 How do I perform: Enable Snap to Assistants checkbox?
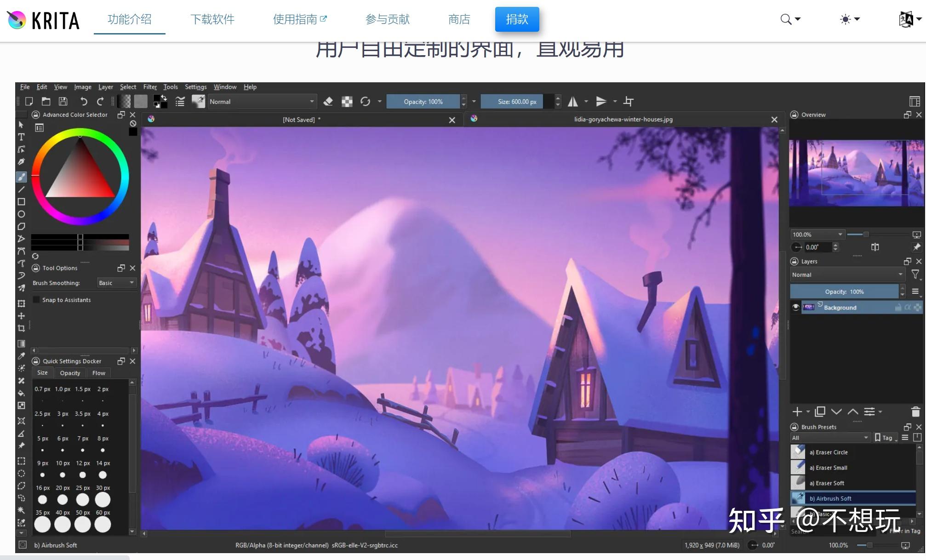point(36,300)
